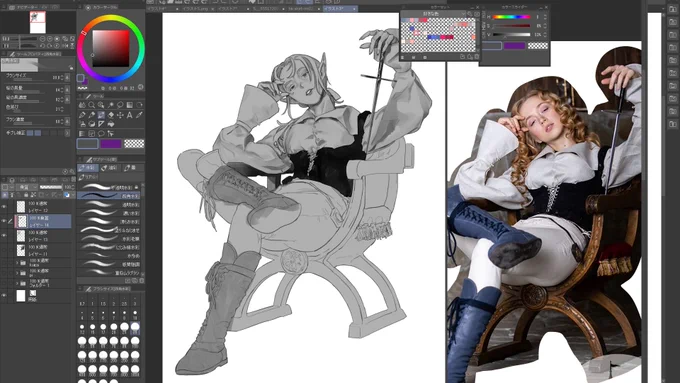Expand ブラシサイズ extra settings button
This screenshot has height=383, width=680.
67,78
